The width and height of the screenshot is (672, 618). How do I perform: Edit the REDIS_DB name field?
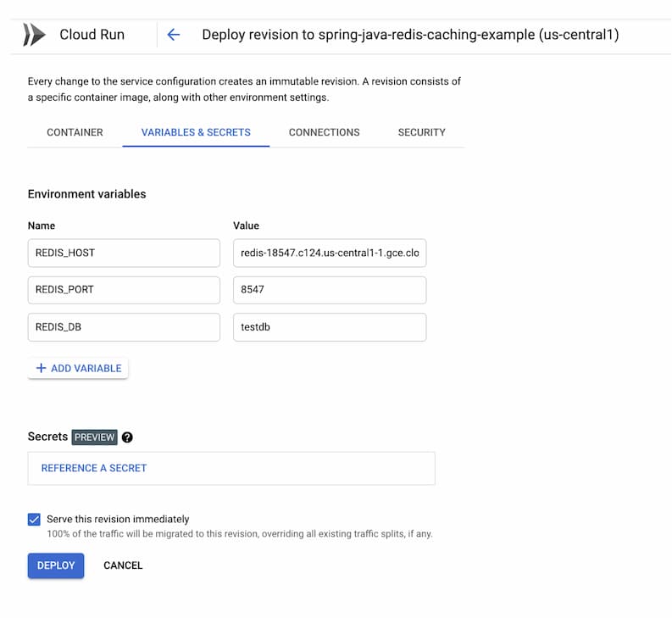click(124, 327)
